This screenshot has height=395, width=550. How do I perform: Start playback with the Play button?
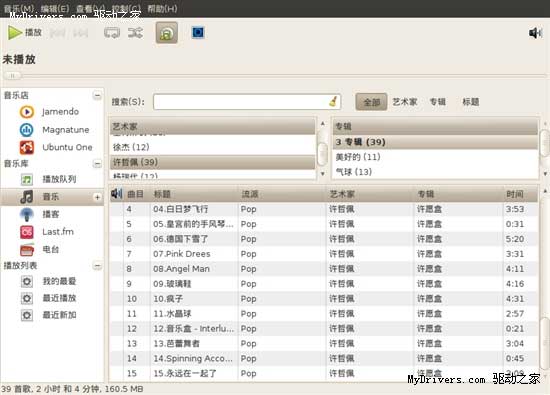pyautogui.click(x=25, y=33)
